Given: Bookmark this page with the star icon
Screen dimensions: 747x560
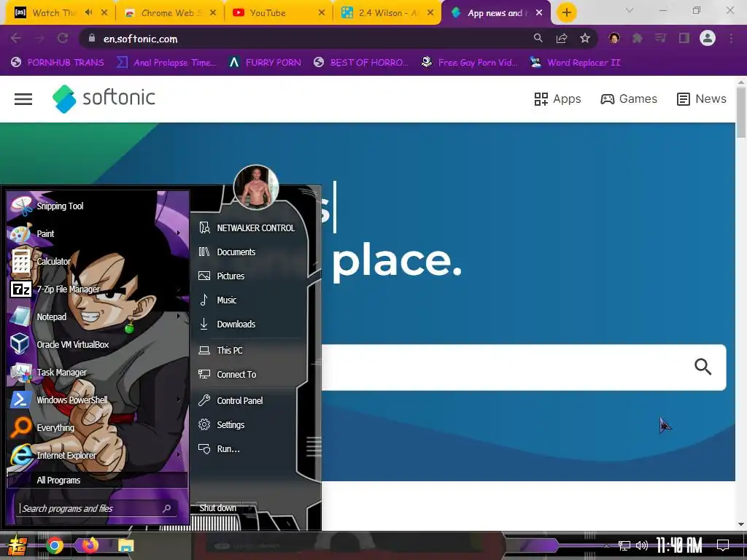Looking at the screenshot, I should point(585,38).
